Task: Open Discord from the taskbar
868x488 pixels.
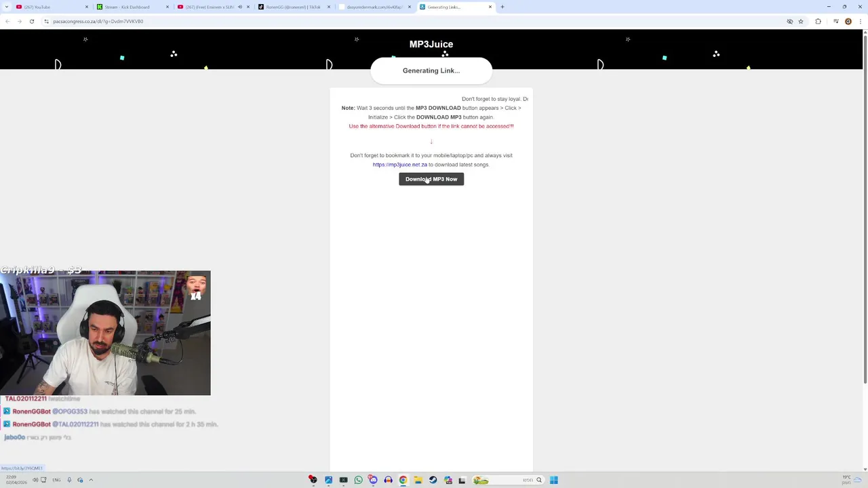Action: coord(373,480)
